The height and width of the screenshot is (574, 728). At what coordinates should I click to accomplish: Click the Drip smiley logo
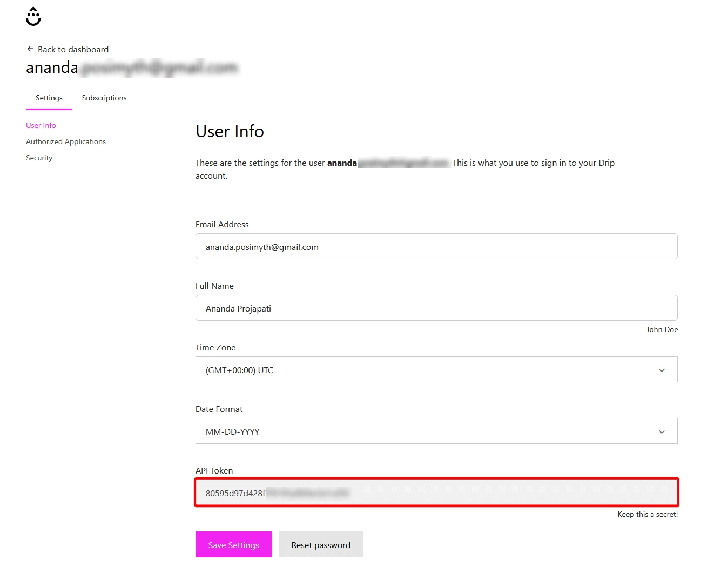coord(33,17)
